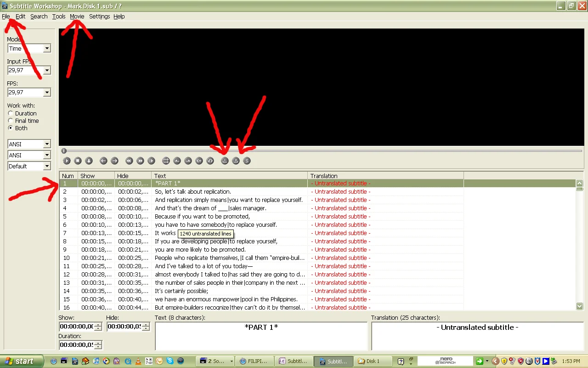Click the Fast forward double-arrow button

tap(140, 161)
